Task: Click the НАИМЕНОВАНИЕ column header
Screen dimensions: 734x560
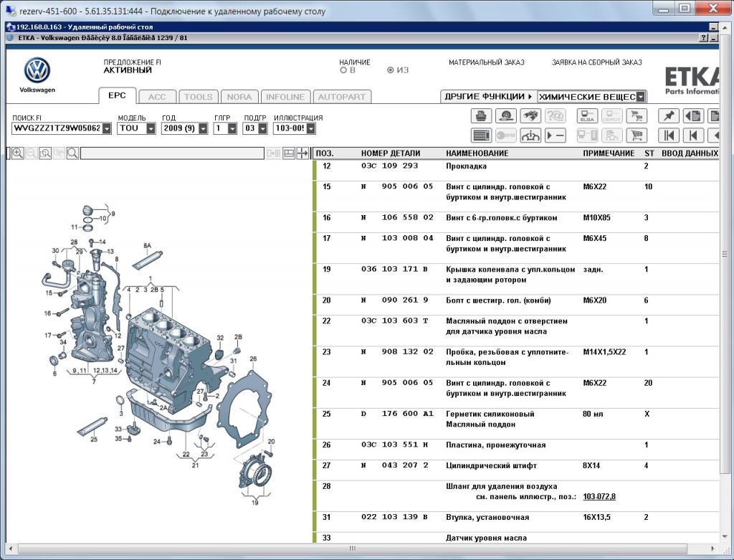Action: 477,153
